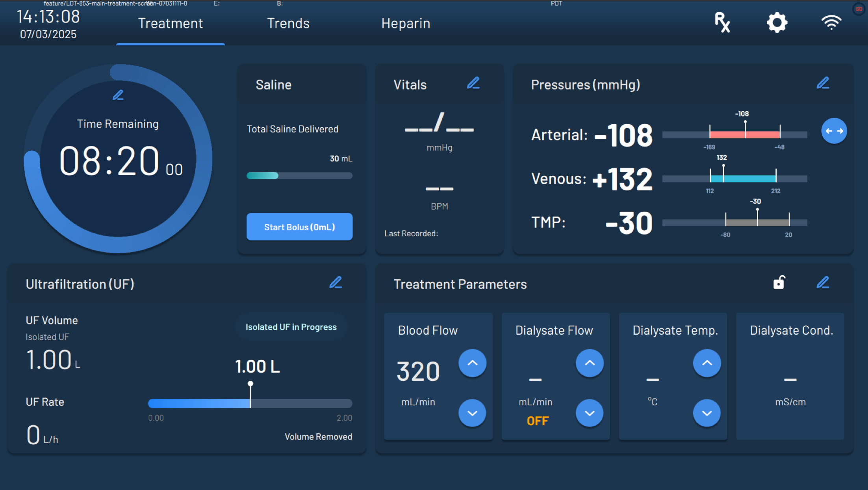Viewport: 868px width, 490px height.
Task: Switch to the Trends tab
Action: 288,24
